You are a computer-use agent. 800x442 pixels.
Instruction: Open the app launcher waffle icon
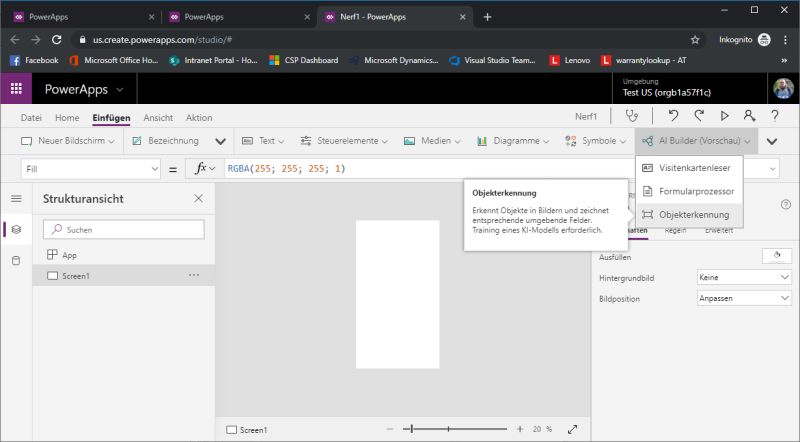pos(16,88)
